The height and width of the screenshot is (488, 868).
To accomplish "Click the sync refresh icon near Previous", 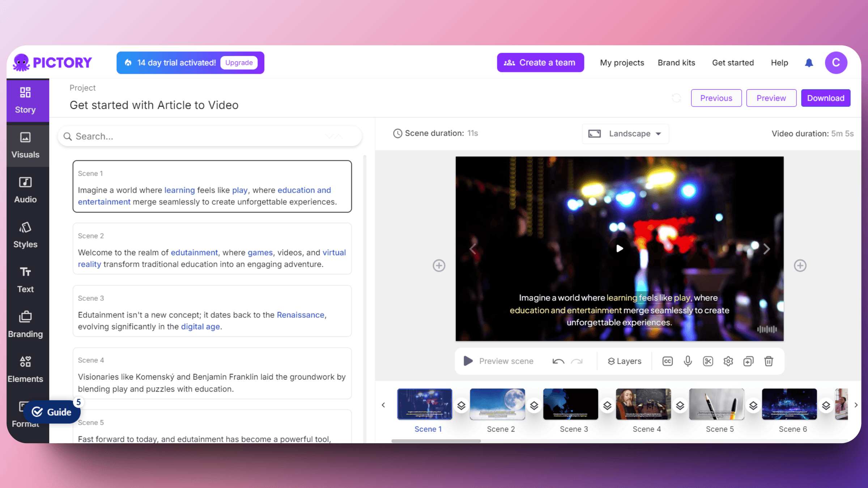I will coord(676,98).
